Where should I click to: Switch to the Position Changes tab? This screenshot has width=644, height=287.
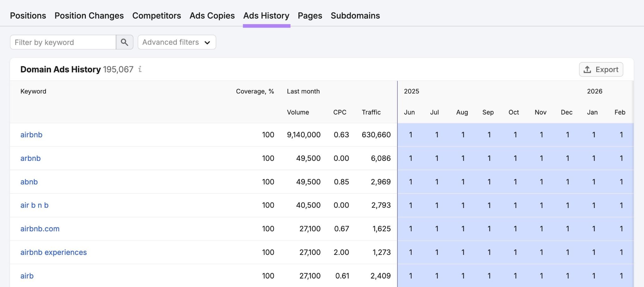coord(89,15)
